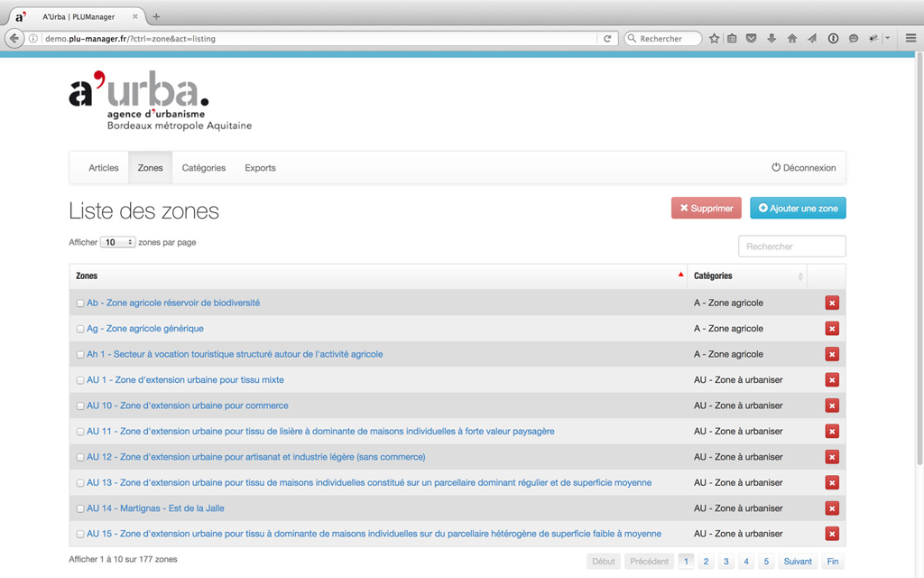Tick checkbox for AU 10 commerce zone
Viewport: 924px width, 578px height.
coord(80,406)
